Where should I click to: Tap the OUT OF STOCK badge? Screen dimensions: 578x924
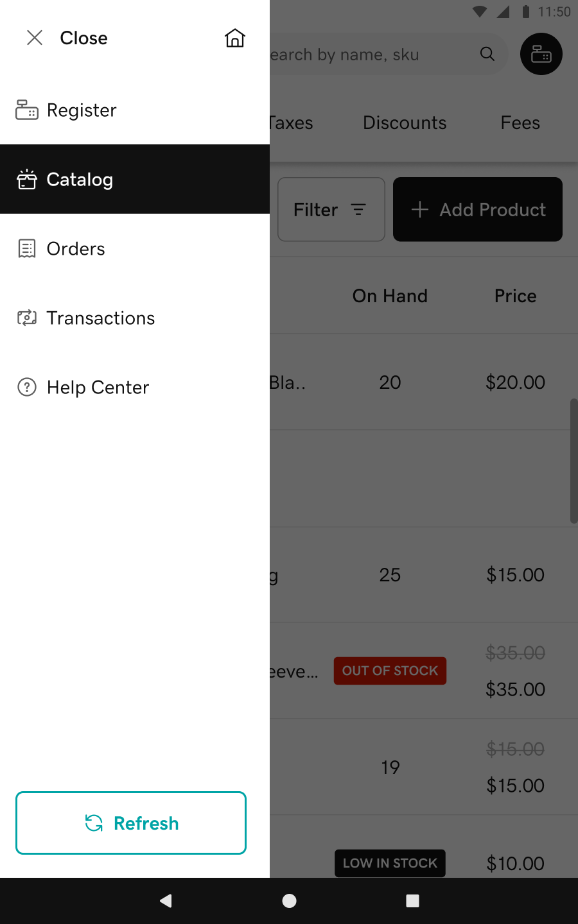(390, 671)
